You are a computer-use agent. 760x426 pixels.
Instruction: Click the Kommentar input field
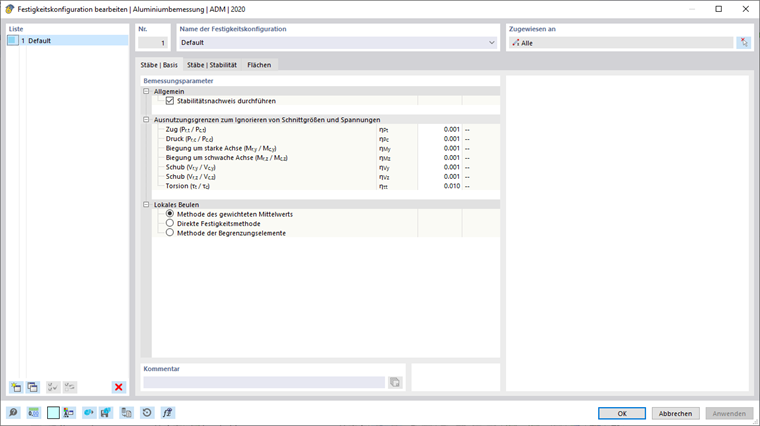264,382
